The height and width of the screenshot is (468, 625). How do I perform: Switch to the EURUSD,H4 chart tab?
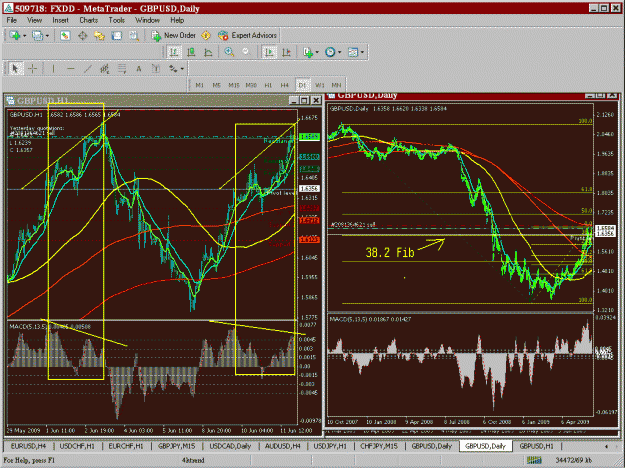28,446
